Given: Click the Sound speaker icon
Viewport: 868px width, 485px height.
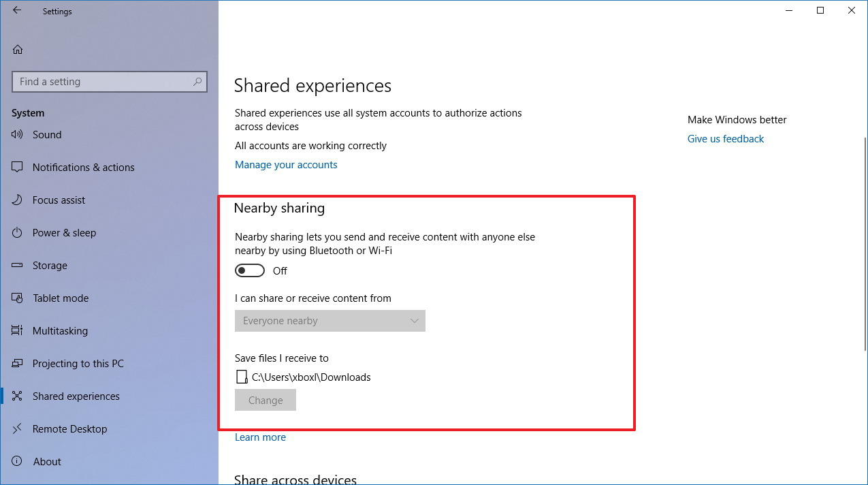Looking at the screenshot, I should [x=18, y=135].
